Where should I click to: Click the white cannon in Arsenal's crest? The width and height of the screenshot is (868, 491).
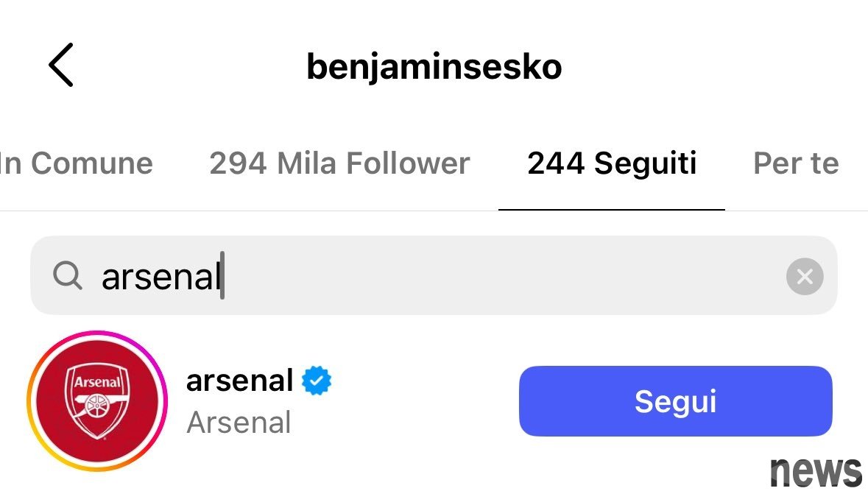96,406
